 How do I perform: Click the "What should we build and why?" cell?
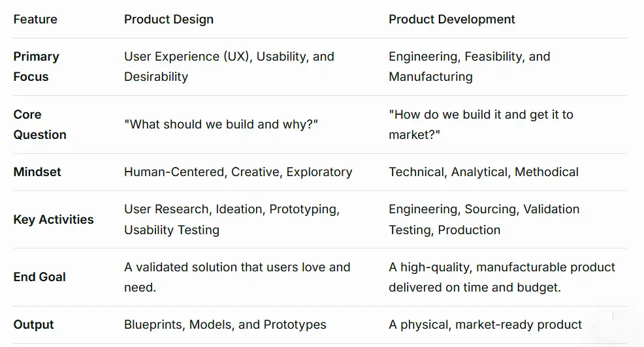coord(221,125)
